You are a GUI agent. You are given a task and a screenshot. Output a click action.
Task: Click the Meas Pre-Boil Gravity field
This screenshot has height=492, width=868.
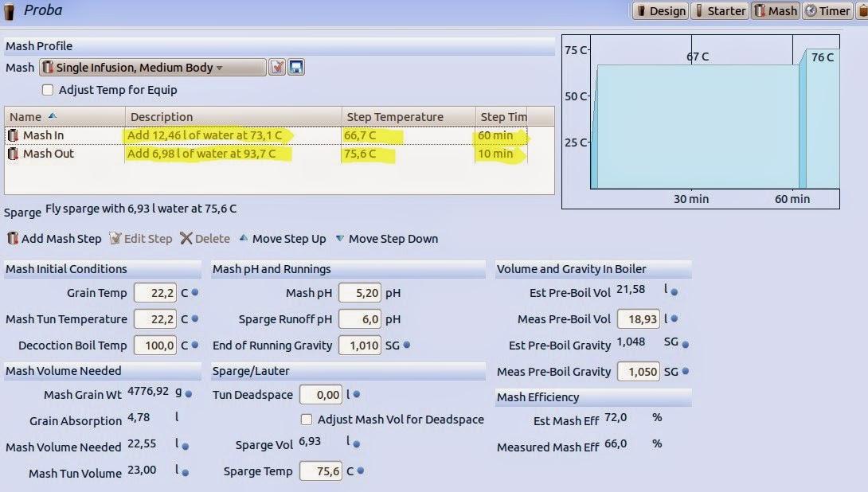tap(639, 371)
